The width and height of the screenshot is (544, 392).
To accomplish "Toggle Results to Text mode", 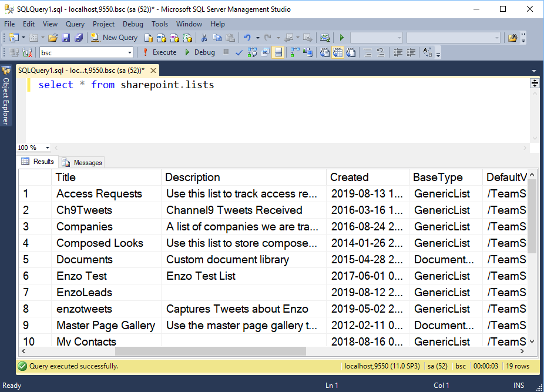I will [325, 52].
